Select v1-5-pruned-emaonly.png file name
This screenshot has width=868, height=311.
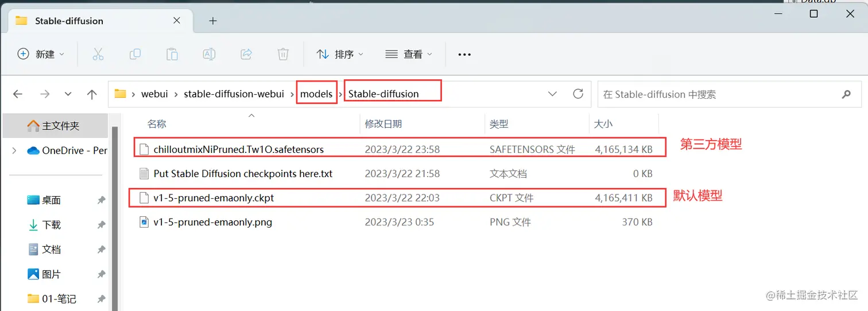(213, 222)
